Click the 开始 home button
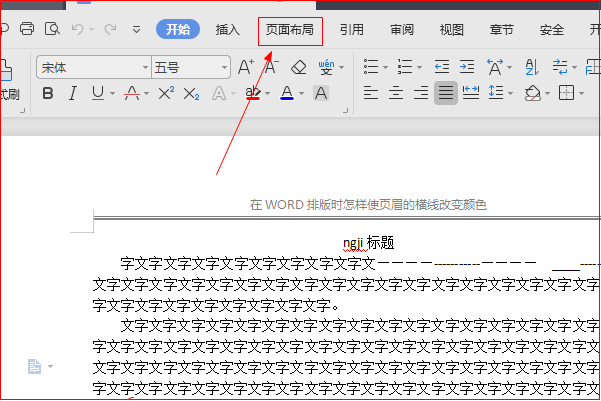The width and height of the screenshot is (601, 401). tap(178, 30)
